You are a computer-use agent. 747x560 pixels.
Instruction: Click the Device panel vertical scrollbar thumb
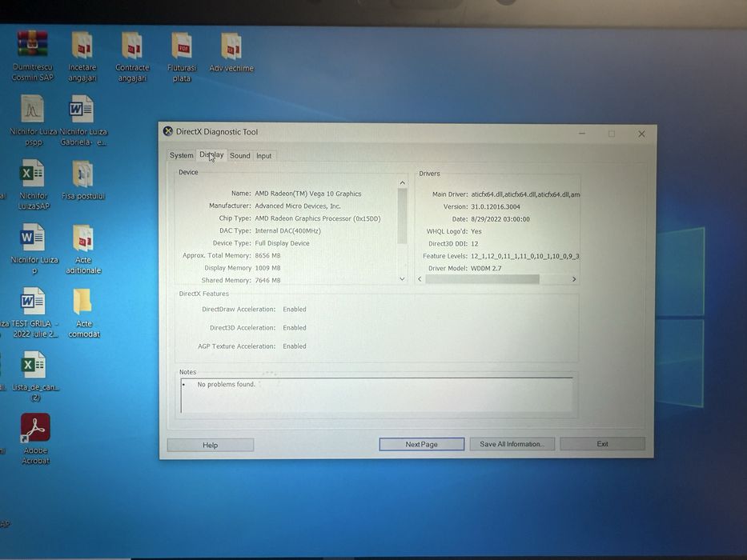pos(402,216)
